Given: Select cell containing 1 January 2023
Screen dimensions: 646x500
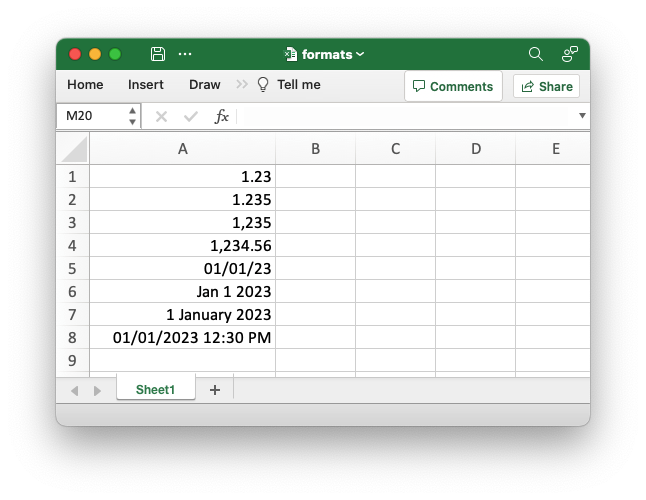Looking at the screenshot, I should coord(182,314).
